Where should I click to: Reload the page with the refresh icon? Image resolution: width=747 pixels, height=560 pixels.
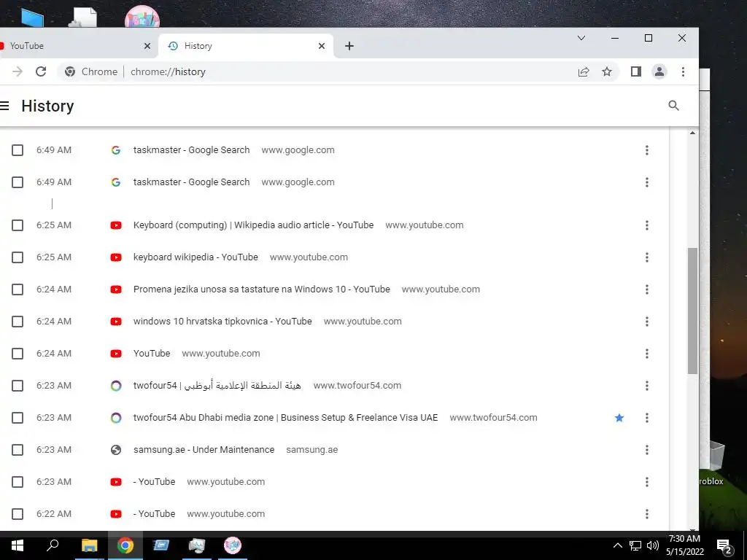coord(41,71)
